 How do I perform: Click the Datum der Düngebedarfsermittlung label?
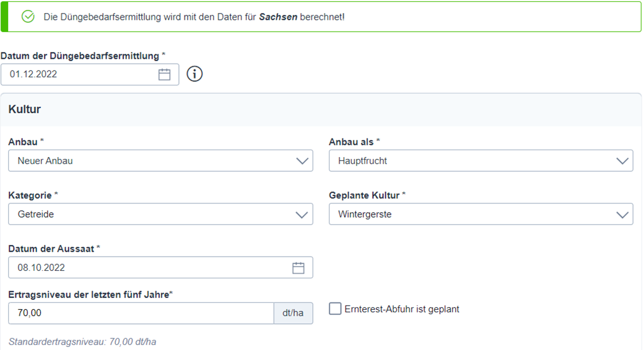[x=83, y=56]
